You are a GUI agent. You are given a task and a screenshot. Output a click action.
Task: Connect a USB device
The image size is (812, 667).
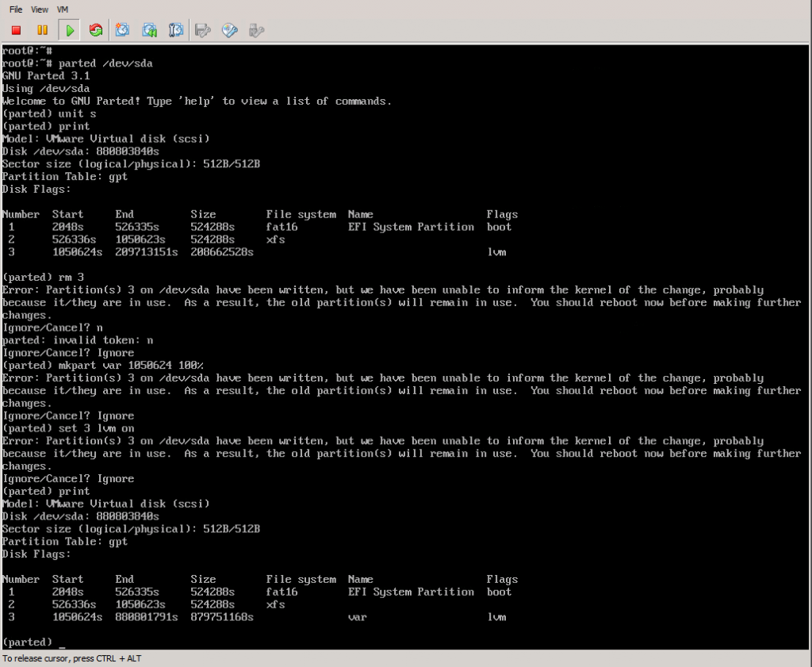[255, 30]
